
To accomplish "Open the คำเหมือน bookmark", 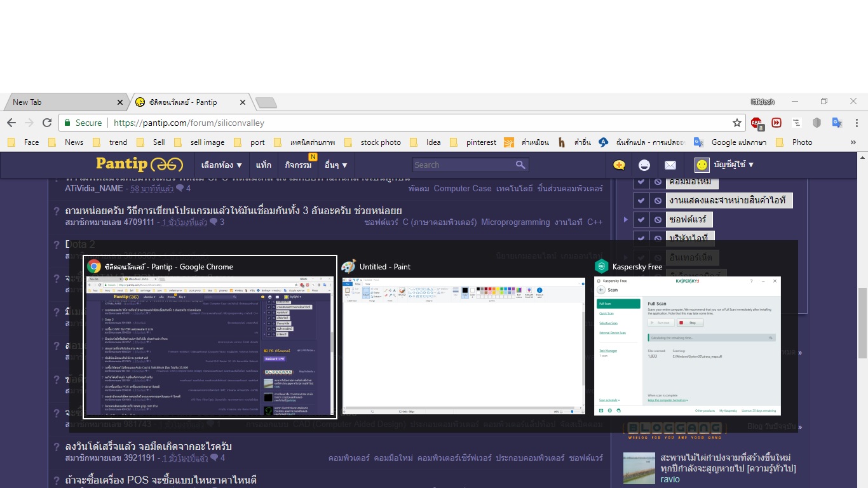I will (x=527, y=142).
